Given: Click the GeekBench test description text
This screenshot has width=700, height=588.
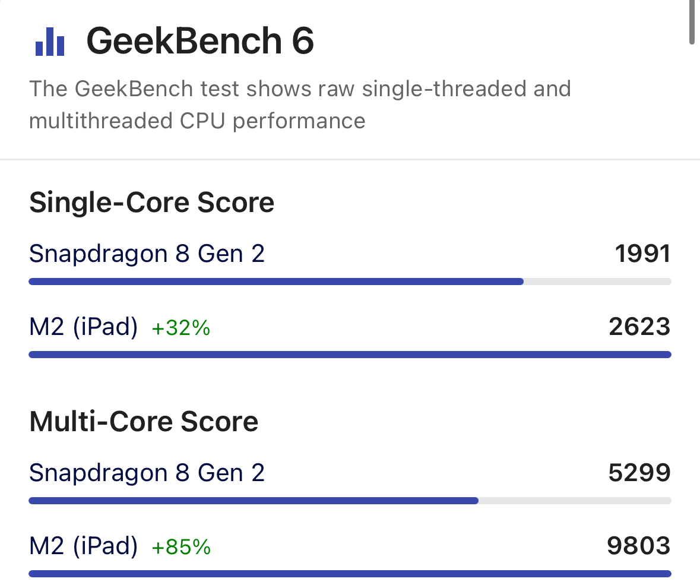Looking at the screenshot, I should pyautogui.click(x=300, y=105).
